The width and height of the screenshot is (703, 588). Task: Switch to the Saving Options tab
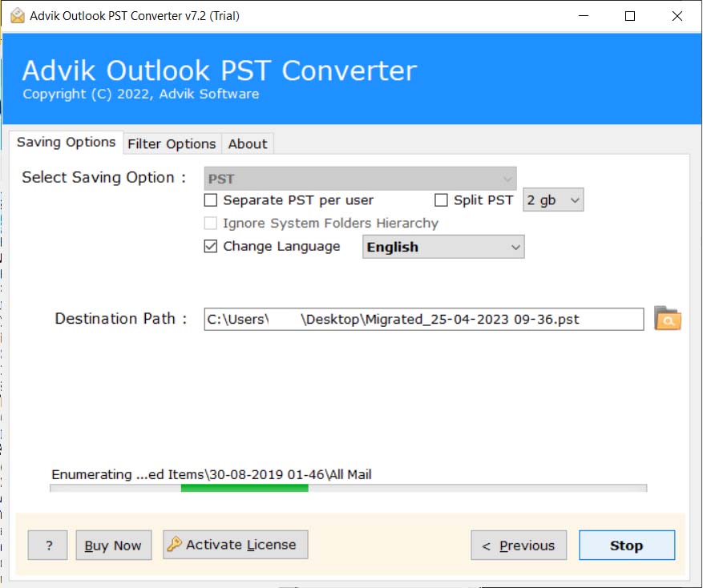click(x=67, y=143)
